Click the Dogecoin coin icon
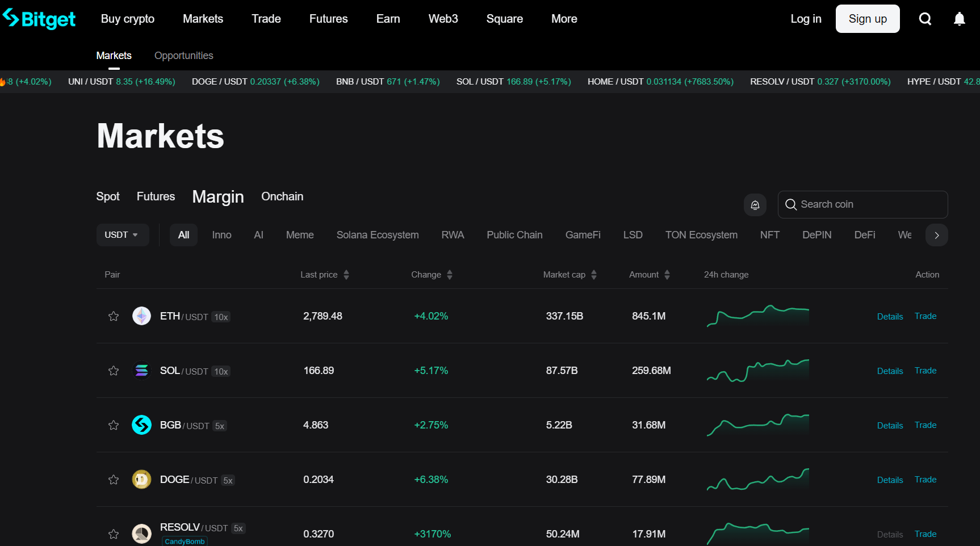The image size is (980, 546). click(x=141, y=480)
